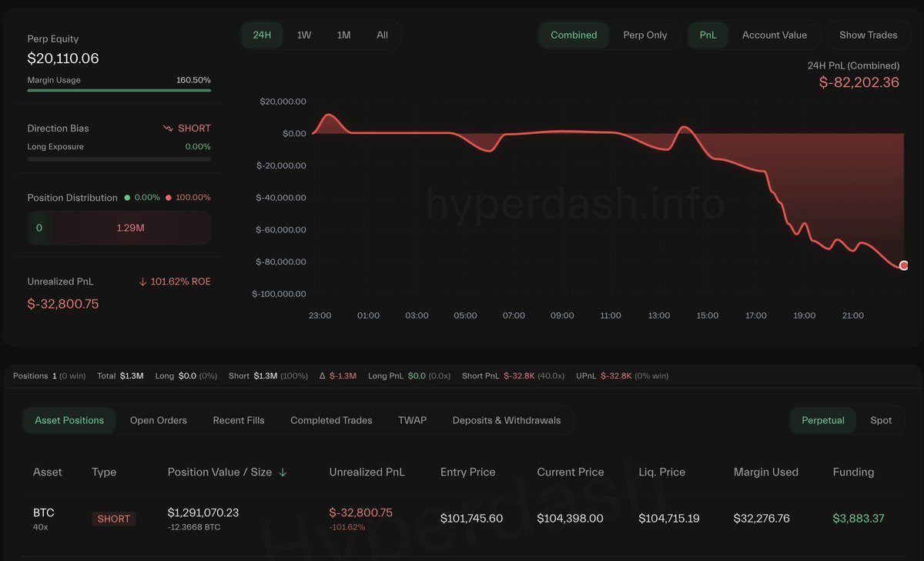
Task: Click the 160.50% margin usage value
Action: click(x=193, y=80)
